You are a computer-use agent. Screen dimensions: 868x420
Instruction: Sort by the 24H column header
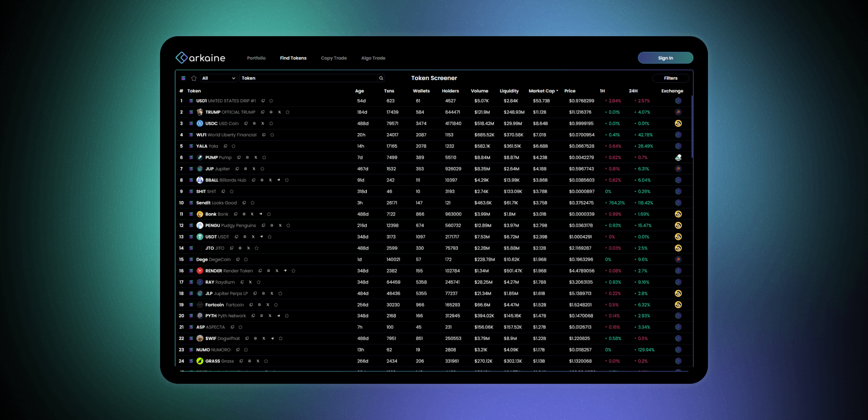pyautogui.click(x=633, y=91)
